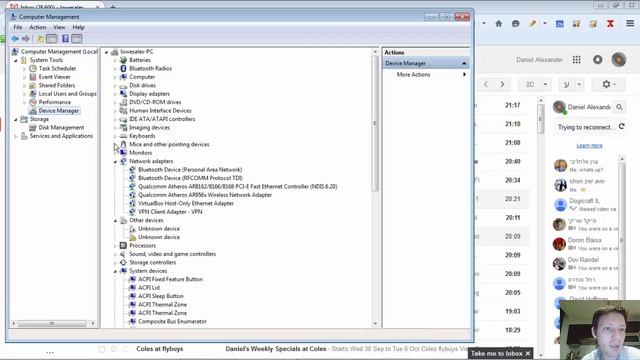The height and width of the screenshot is (360, 640).
Task: Retry reconnecting the Gmail chat
Action: coord(622,127)
